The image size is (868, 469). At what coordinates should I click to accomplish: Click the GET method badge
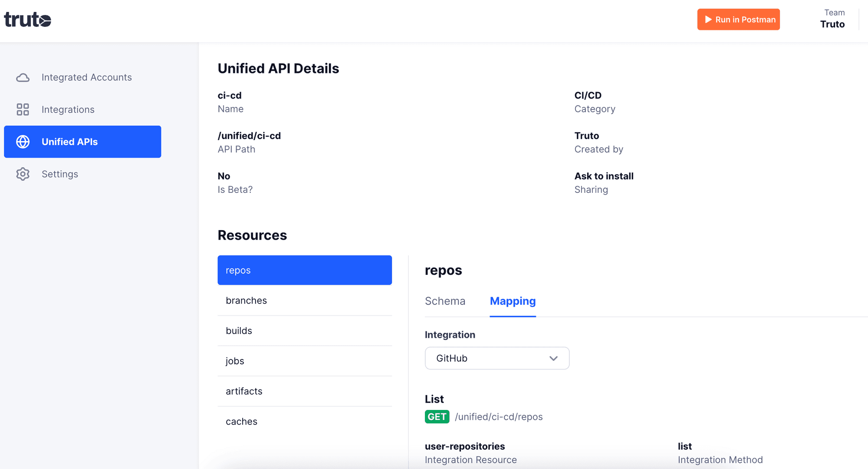point(437,416)
